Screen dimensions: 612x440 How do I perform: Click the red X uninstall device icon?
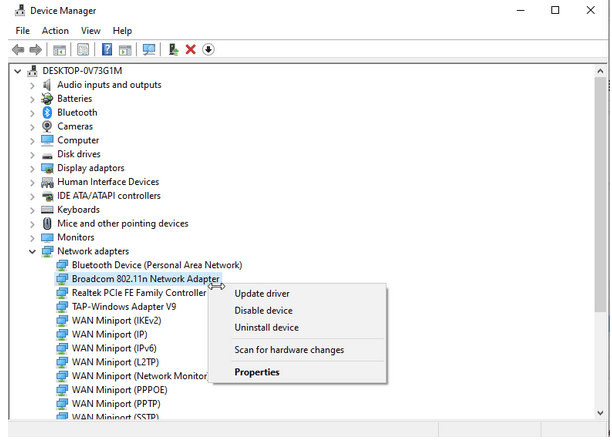point(190,50)
